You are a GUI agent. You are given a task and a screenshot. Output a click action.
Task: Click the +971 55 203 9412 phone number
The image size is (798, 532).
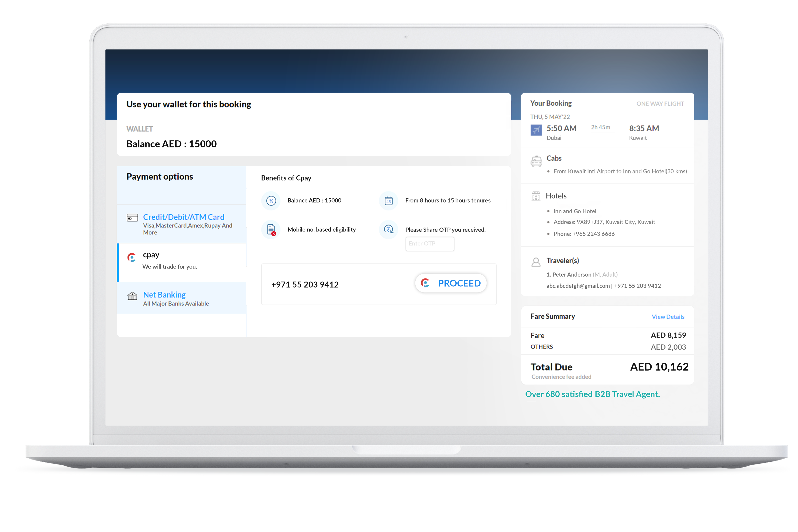(305, 285)
